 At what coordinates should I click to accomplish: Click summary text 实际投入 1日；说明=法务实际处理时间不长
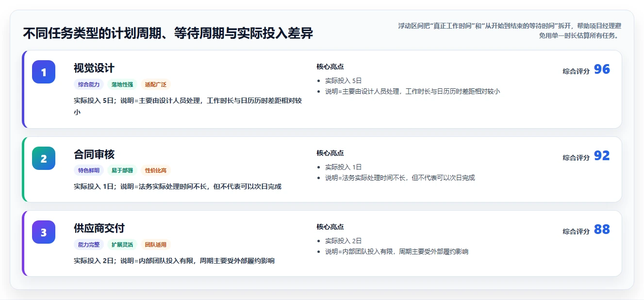[x=178, y=186]
